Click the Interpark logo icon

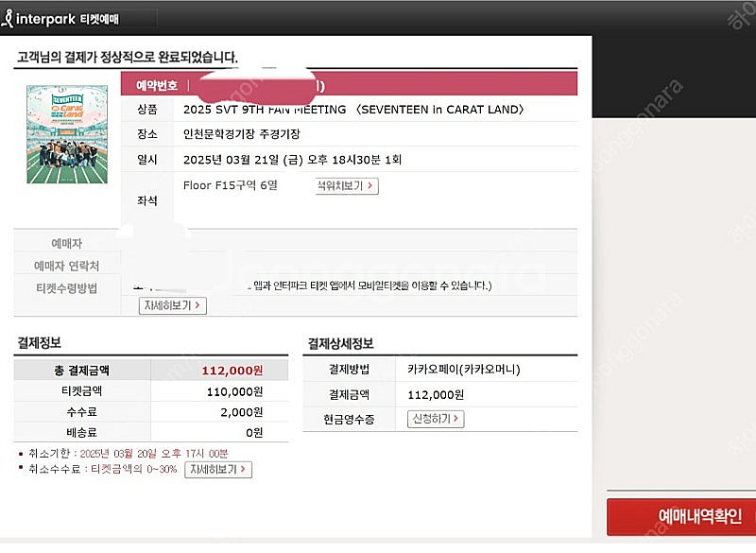pos(8,19)
